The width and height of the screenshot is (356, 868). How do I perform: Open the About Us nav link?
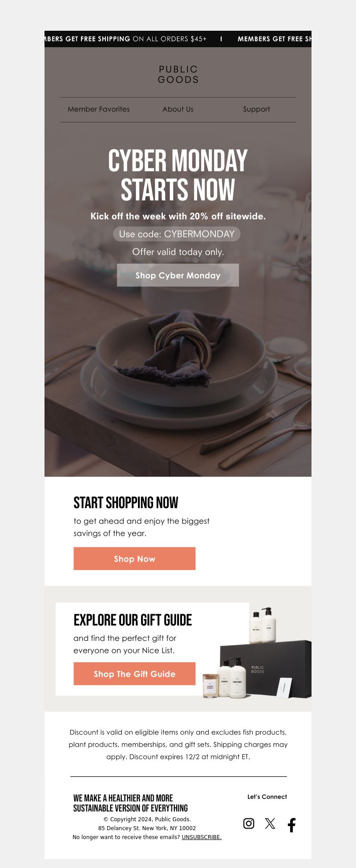click(x=178, y=109)
